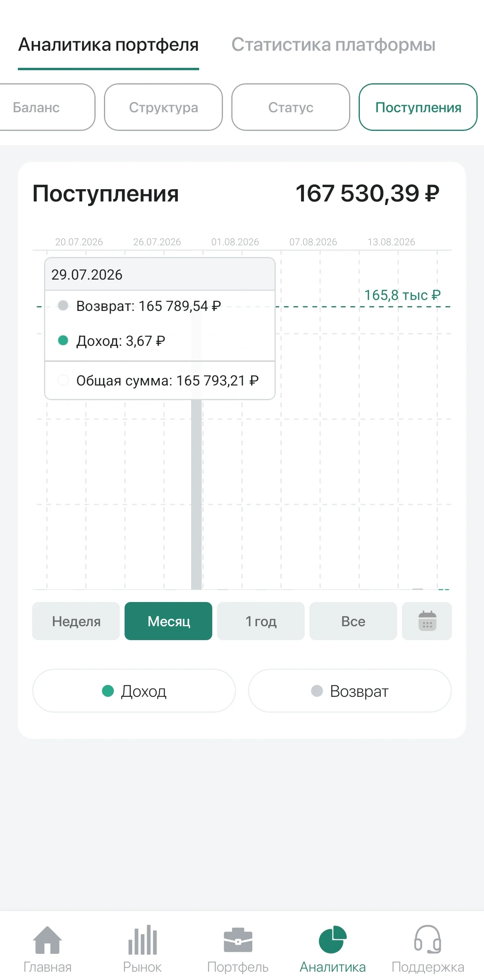This screenshot has width=484, height=980.
Task: Open Рынок market bars icon
Action: pyautogui.click(x=142, y=940)
